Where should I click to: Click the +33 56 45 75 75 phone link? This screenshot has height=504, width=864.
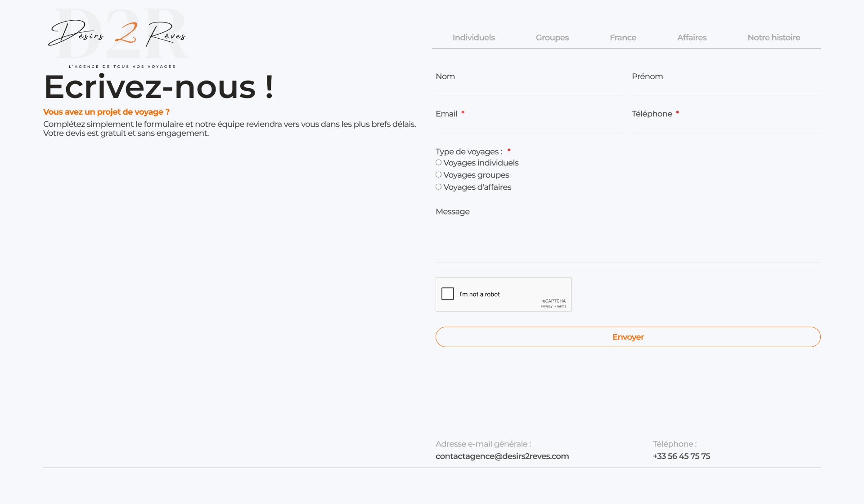point(681,456)
